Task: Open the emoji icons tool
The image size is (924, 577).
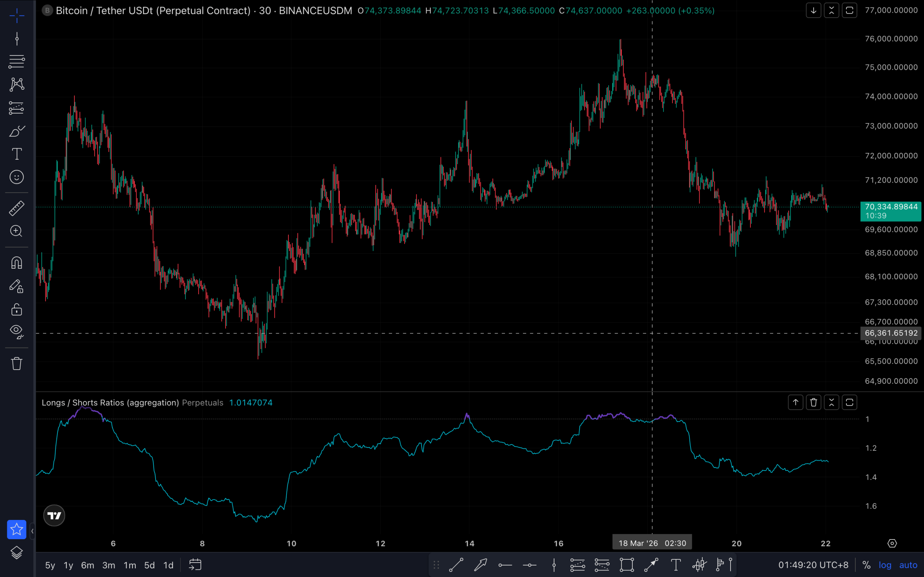Action: pos(17,177)
